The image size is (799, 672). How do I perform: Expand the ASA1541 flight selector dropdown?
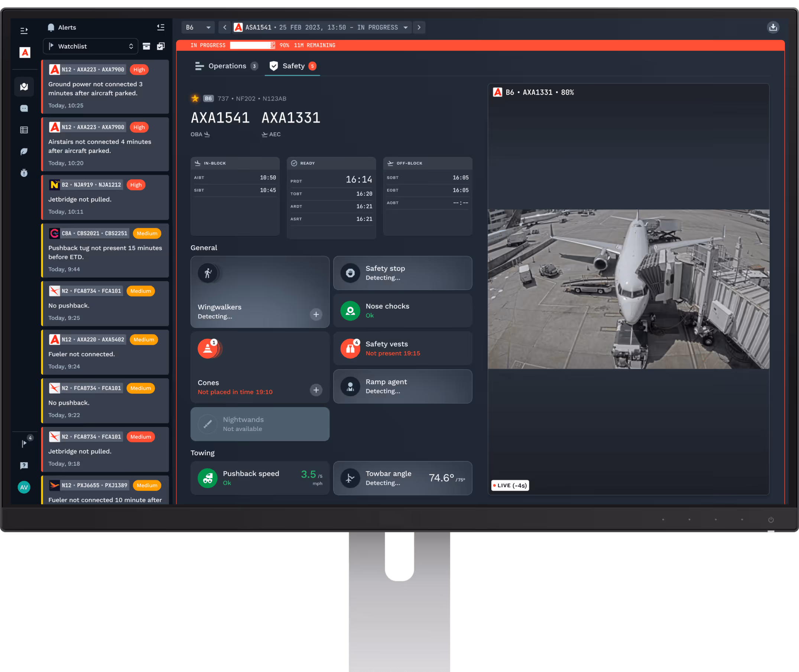(x=406, y=27)
